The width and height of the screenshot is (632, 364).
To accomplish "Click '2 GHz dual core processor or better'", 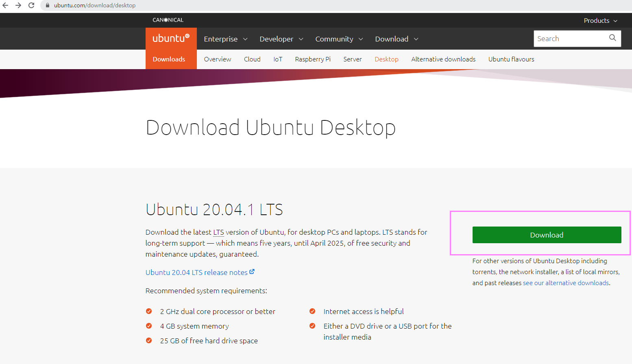I will [218, 312].
